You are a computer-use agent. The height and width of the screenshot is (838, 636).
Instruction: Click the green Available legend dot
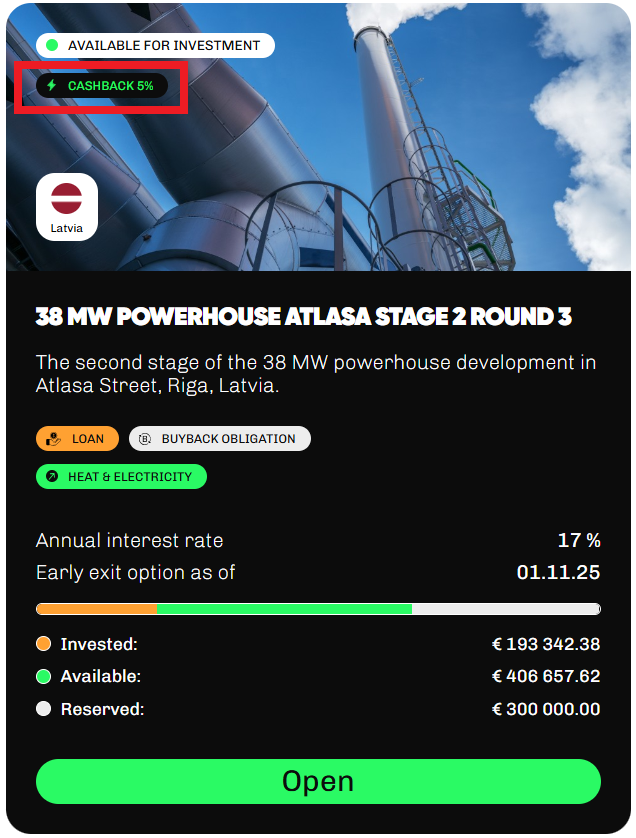click(43, 676)
